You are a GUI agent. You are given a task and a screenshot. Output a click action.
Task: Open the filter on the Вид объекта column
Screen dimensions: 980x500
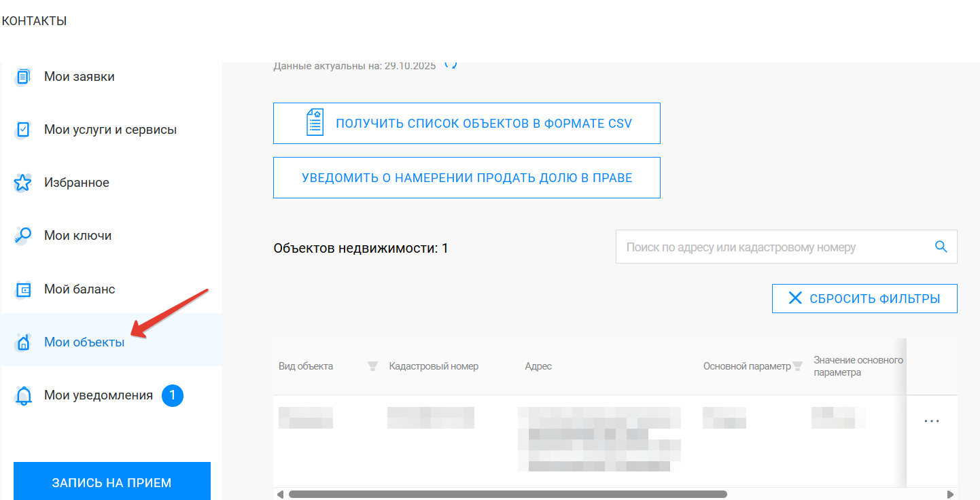[372, 365]
